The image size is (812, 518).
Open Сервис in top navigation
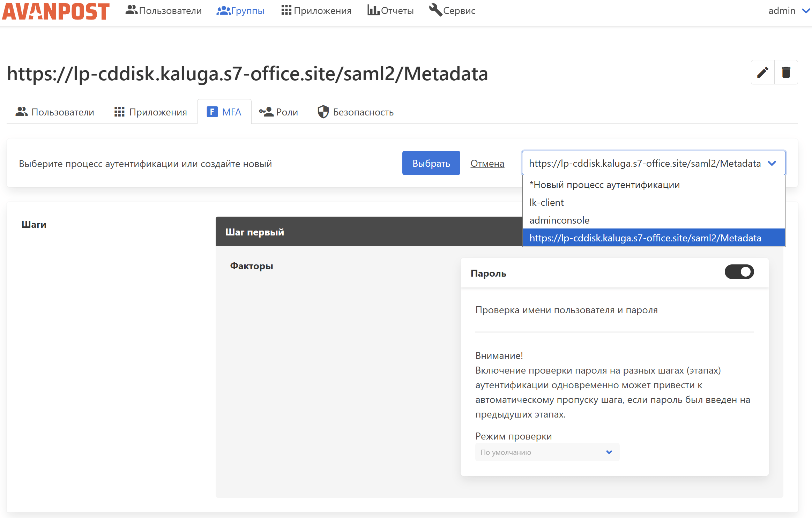(452, 10)
